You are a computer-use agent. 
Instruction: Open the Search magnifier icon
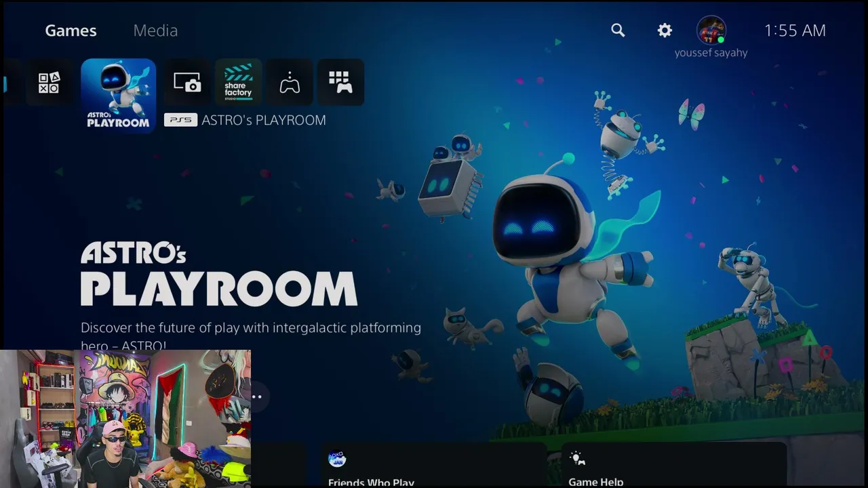pyautogui.click(x=618, y=30)
